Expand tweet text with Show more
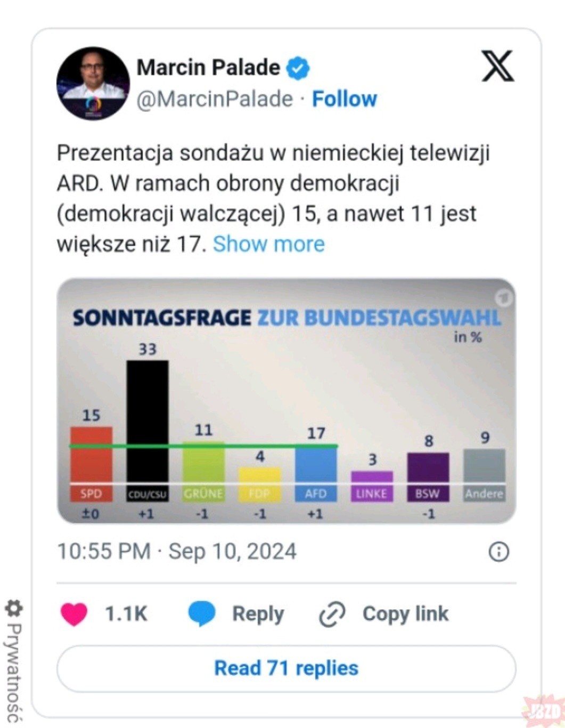The image size is (565, 728). tap(268, 244)
